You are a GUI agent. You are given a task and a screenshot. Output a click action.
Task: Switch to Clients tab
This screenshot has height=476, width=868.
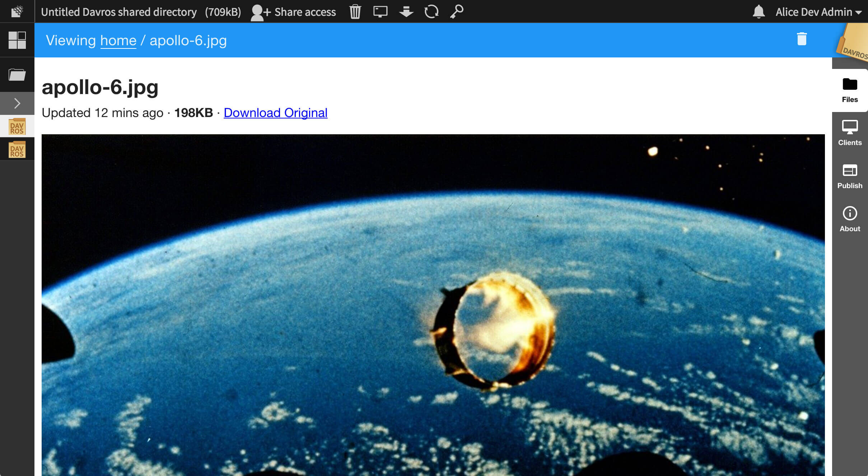point(850,134)
